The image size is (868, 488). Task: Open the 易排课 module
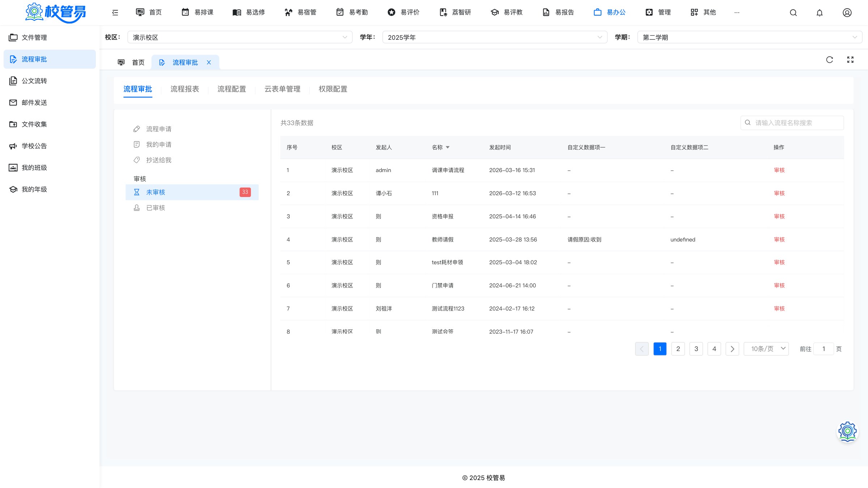pyautogui.click(x=197, y=12)
